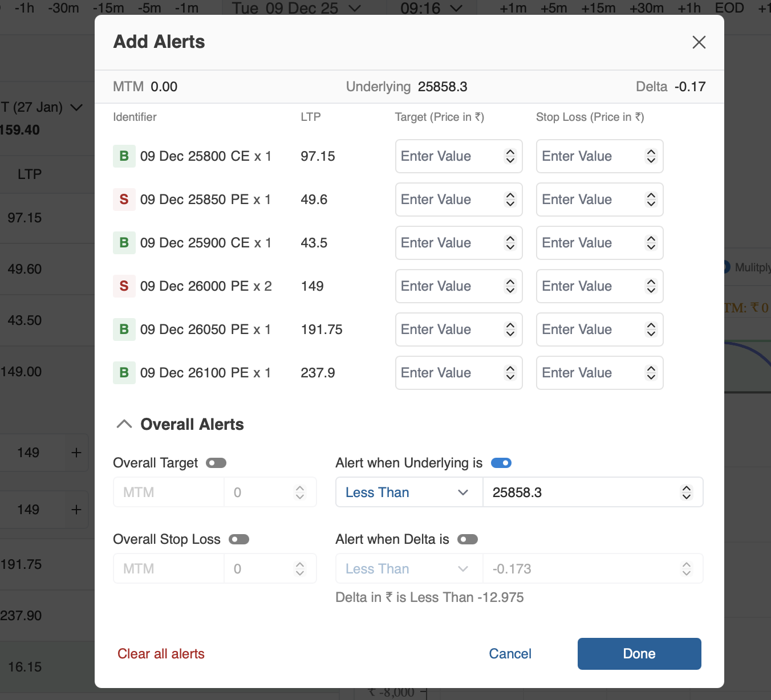Disable the Alert when Underlying toggle
Screen dimensions: 771x700
click(x=501, y=463)
